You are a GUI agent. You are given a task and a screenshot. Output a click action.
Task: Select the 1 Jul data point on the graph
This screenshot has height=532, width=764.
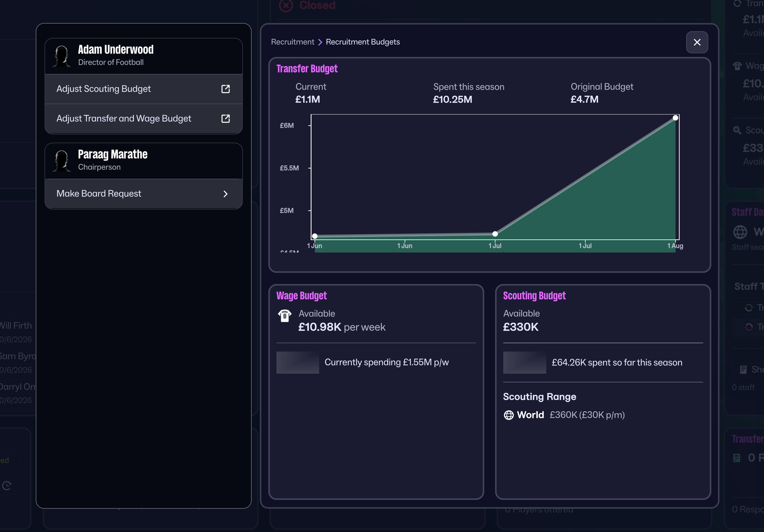(495, 234)
